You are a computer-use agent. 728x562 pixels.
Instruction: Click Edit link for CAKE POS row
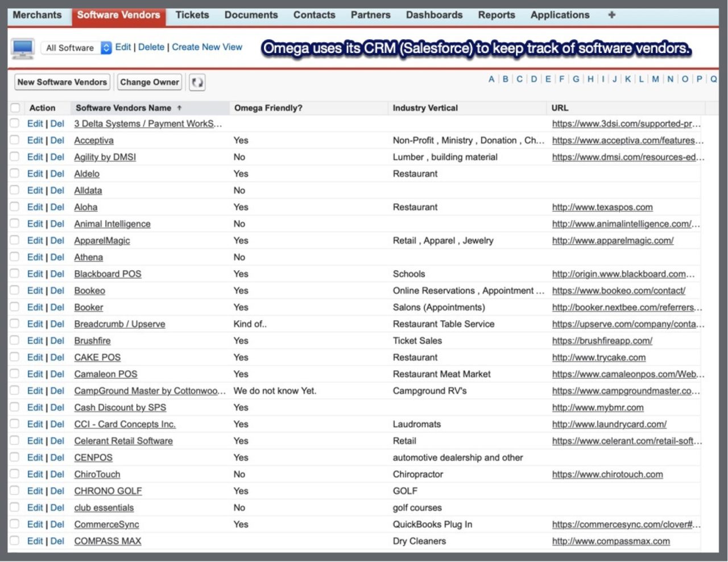[x=35, y=358]
